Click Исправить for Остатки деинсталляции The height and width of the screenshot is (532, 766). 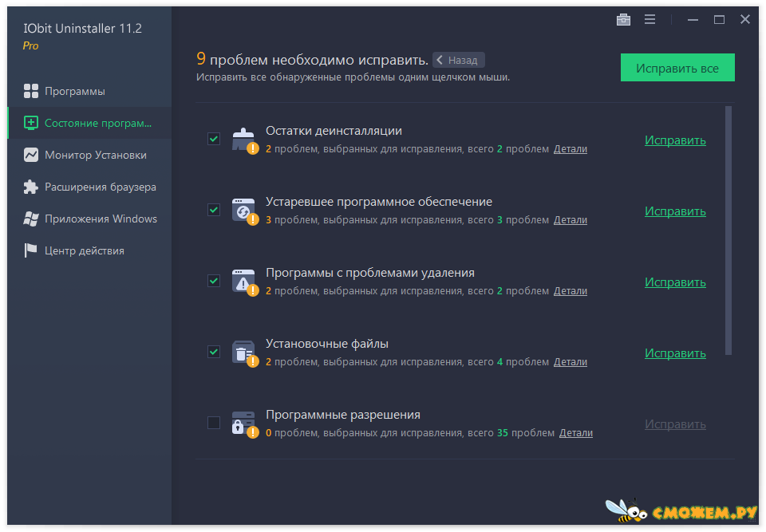[675, 140]
